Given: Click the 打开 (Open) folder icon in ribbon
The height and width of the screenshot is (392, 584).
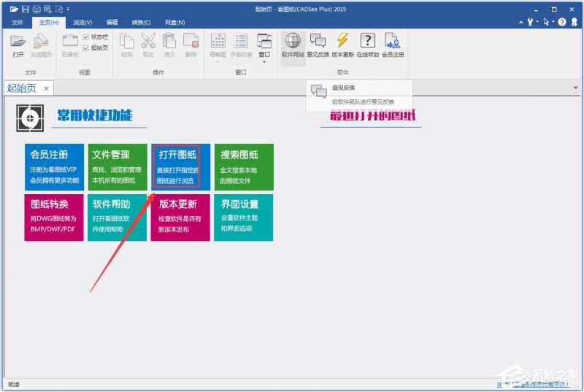Looking at the screenshot, I should tap(19, 42).
